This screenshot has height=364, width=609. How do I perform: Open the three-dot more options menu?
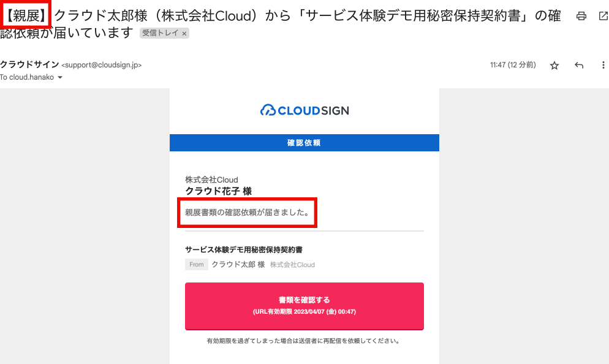[603, 66]
